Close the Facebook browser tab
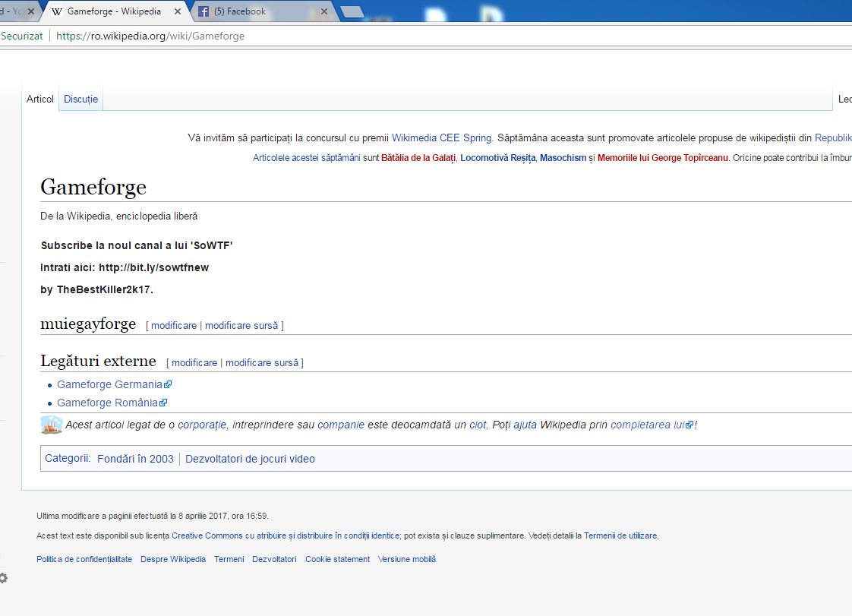 pyautogui.click(x=324, y=11)
